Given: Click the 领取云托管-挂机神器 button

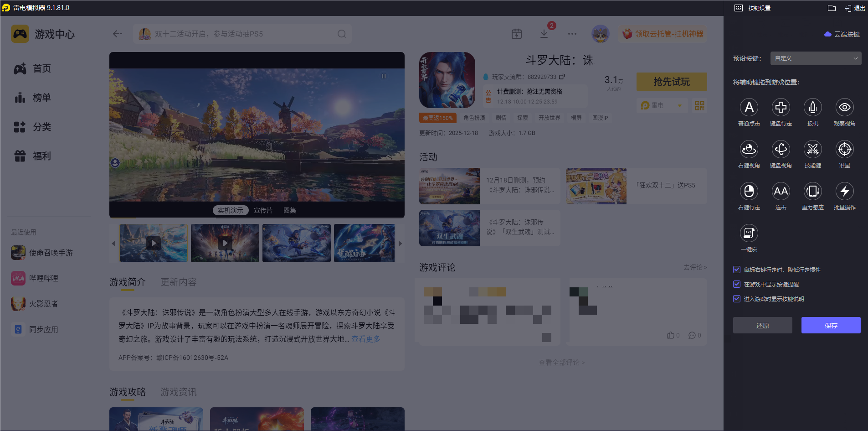Looking at the screenshot, I should 663,34.
